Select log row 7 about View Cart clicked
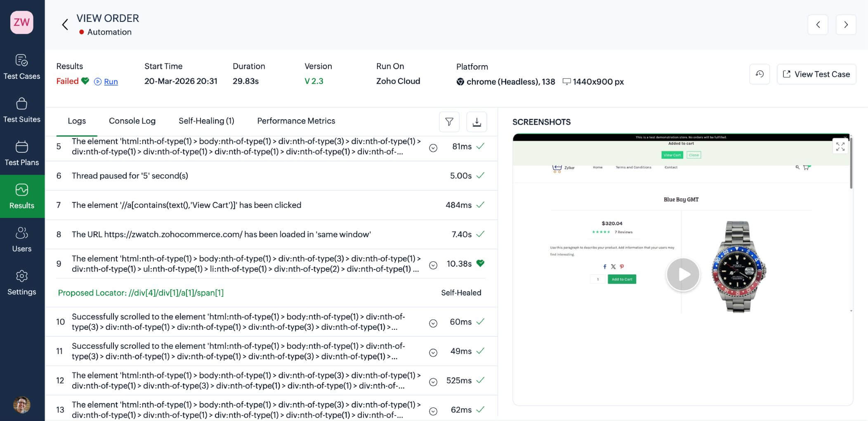 [271, 205]
